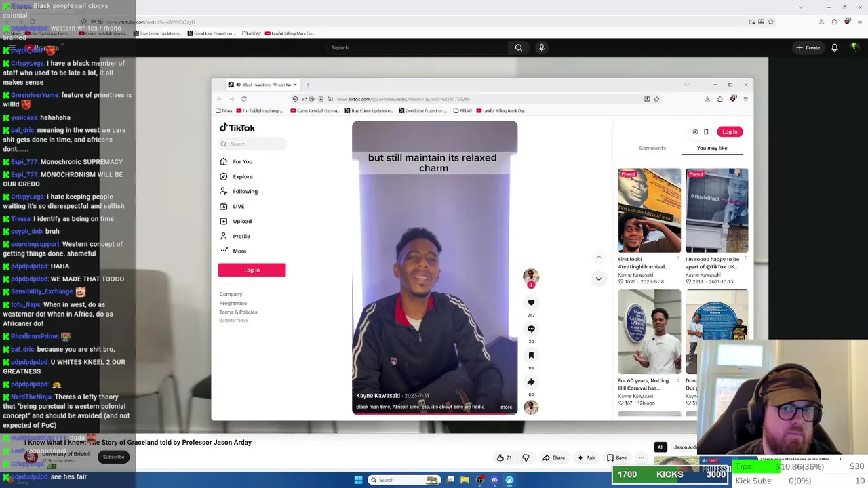The height and width of the screenshot is (488, 868).
Task: Subscribe to University of Bristol channel
Action: (x=113, y=457)
